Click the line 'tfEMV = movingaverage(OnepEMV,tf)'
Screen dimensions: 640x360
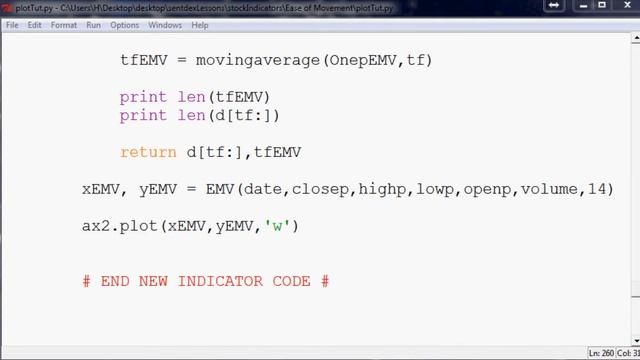click(276, 60)
